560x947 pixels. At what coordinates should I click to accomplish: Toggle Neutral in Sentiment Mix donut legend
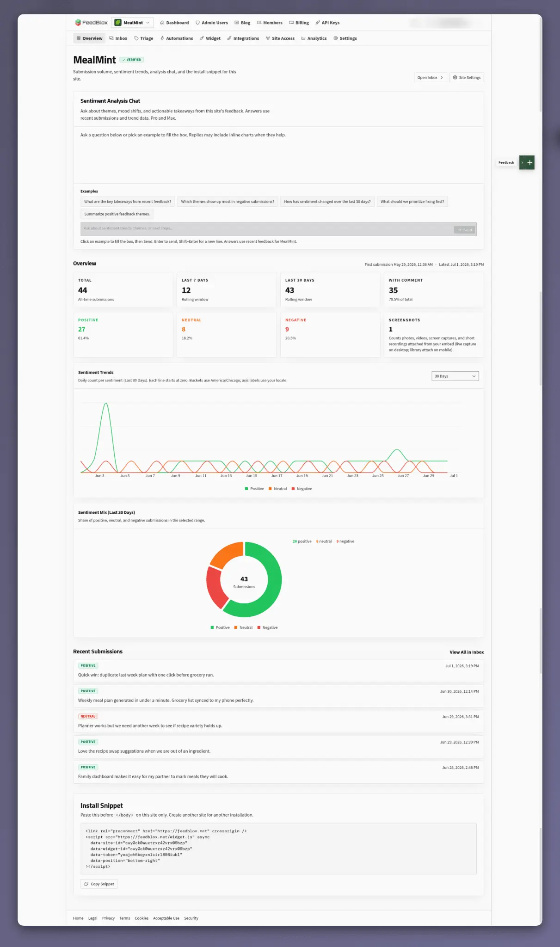pos(243,627)
